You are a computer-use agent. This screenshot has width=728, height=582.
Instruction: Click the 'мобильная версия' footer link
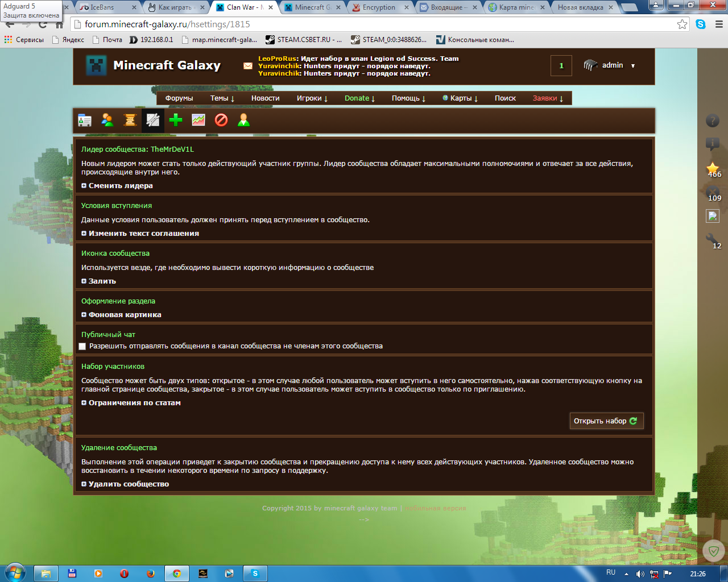point(436,508)
